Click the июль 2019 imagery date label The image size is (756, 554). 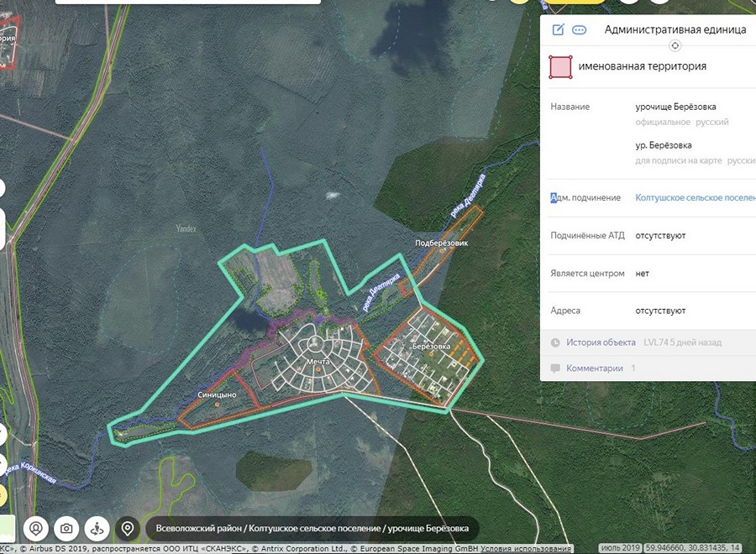(622, 548)
